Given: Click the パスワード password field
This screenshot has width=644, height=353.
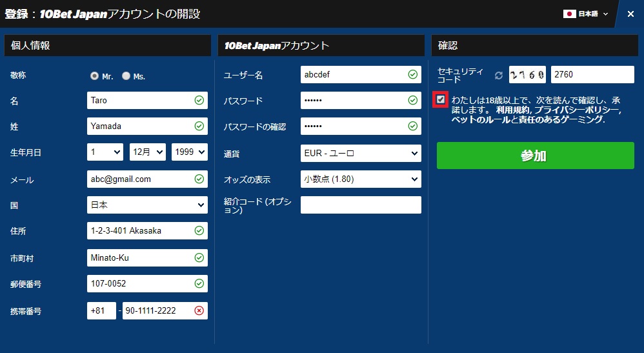Looking at the screenshot, I should point(361,100).
